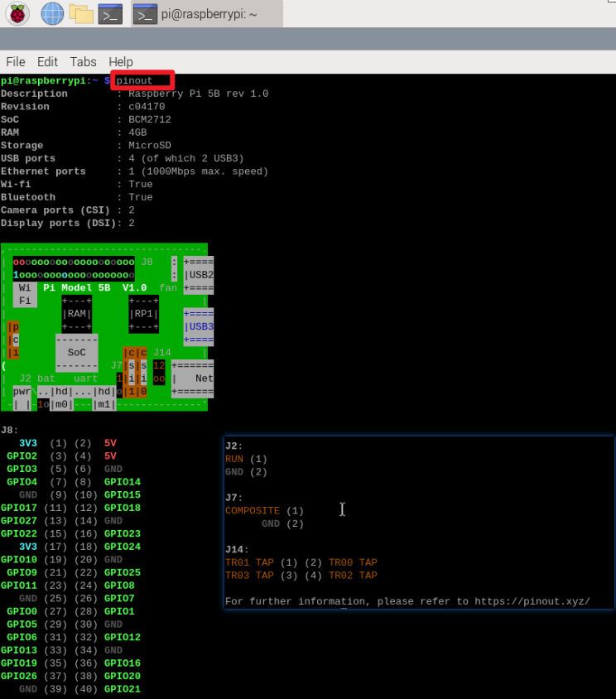Click '4 (of which 2 USB3)' text

185,158
